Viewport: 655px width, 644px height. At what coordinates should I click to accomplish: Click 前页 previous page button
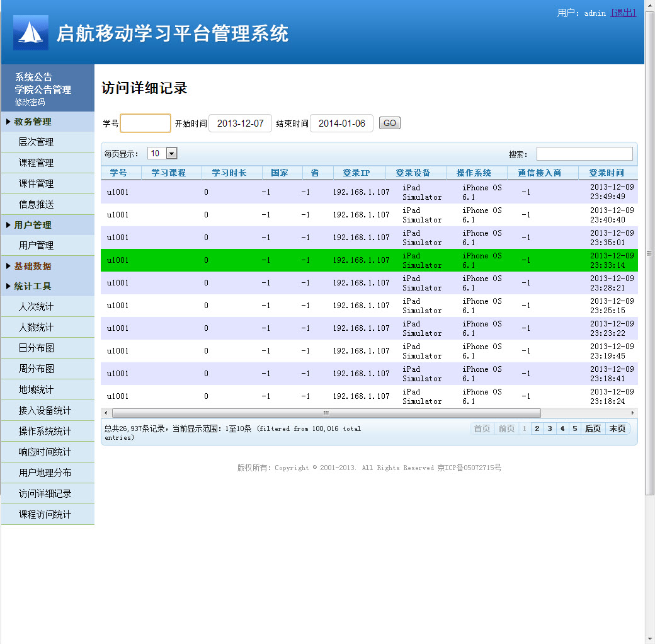507,428
